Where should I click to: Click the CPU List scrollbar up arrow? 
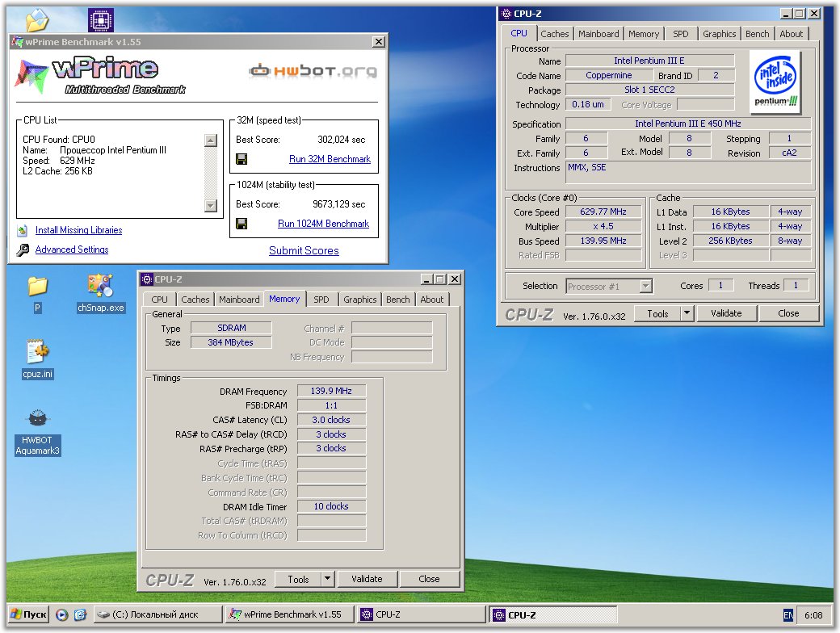click(x=211, y=140)
